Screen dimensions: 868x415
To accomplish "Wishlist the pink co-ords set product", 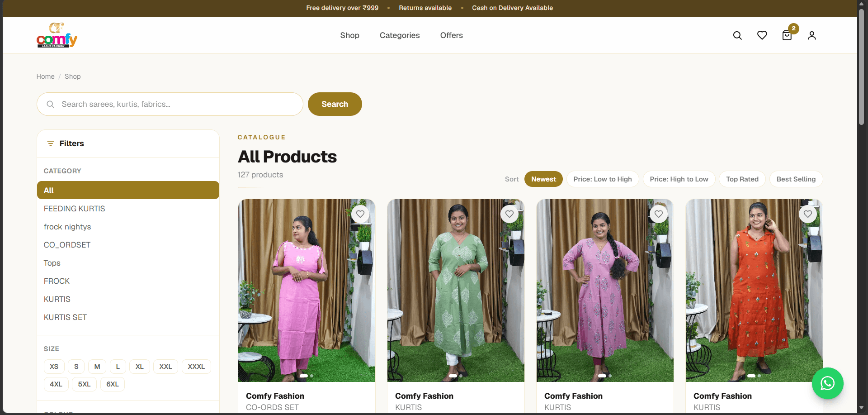I will pos(360,214).
